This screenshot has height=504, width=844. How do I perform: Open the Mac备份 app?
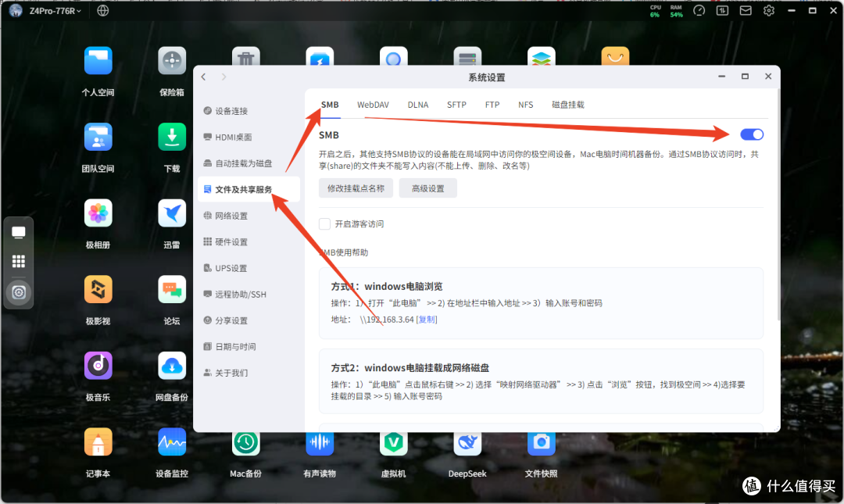[245, 443]
